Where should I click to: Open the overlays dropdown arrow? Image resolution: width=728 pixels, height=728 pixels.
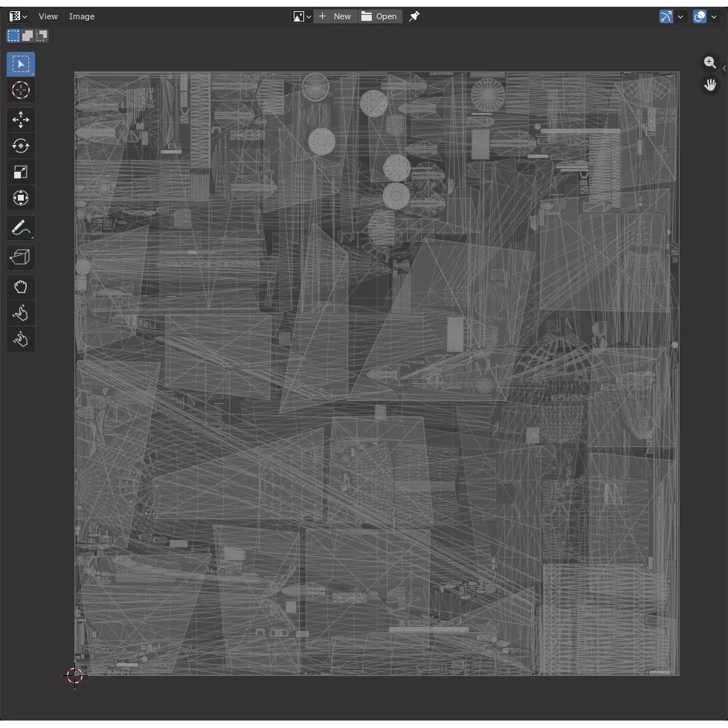point(714,16)
